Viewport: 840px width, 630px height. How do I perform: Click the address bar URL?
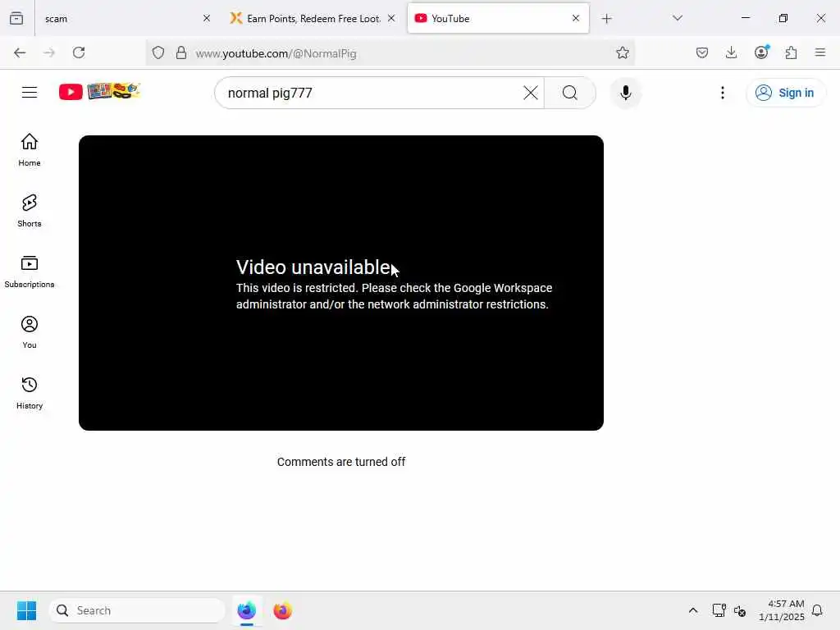coord(276,53)
